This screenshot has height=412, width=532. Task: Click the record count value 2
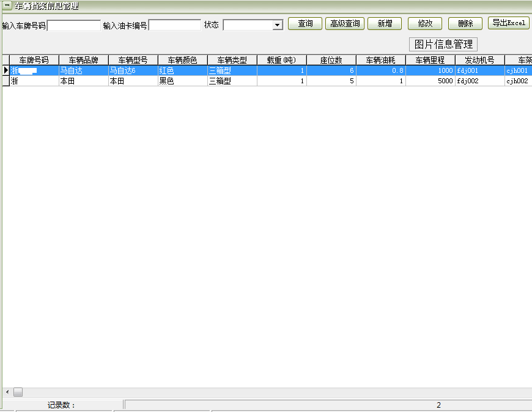(438, 405)
